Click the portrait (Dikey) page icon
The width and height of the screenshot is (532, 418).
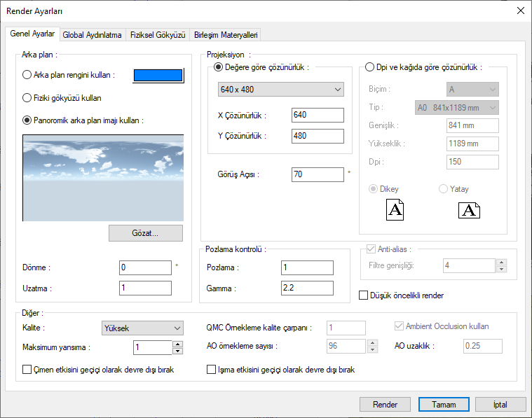pyautogui.click(x=395, y=209)
